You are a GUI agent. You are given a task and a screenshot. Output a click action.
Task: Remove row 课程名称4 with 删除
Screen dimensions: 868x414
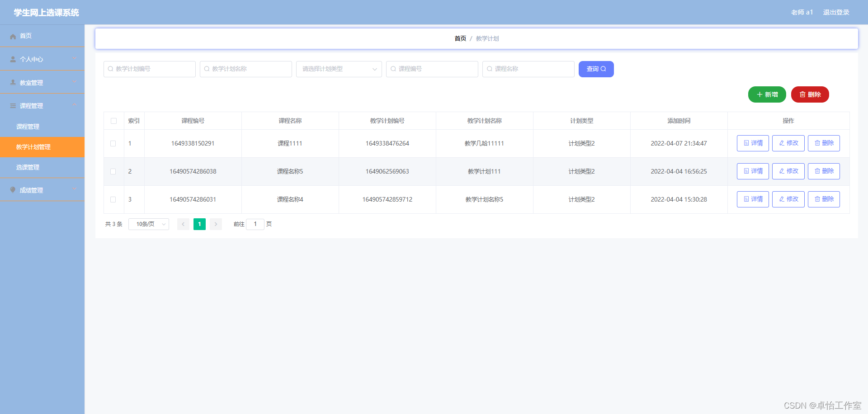(824, 199)
